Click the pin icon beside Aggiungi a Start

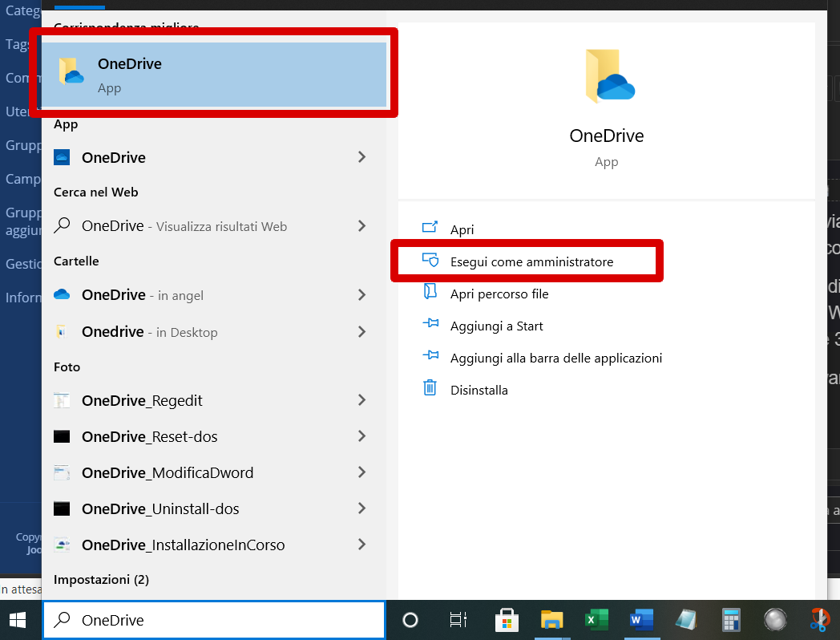(430, 323)
